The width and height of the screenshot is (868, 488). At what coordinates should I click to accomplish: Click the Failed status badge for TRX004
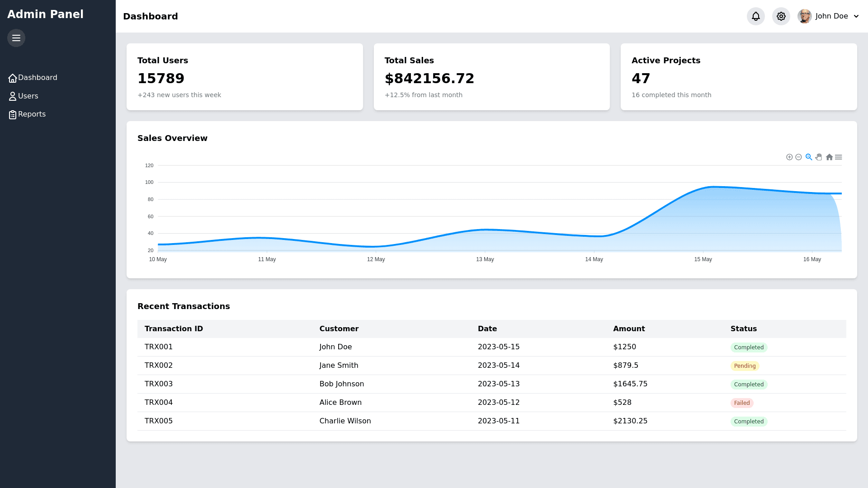click(742, 403)
